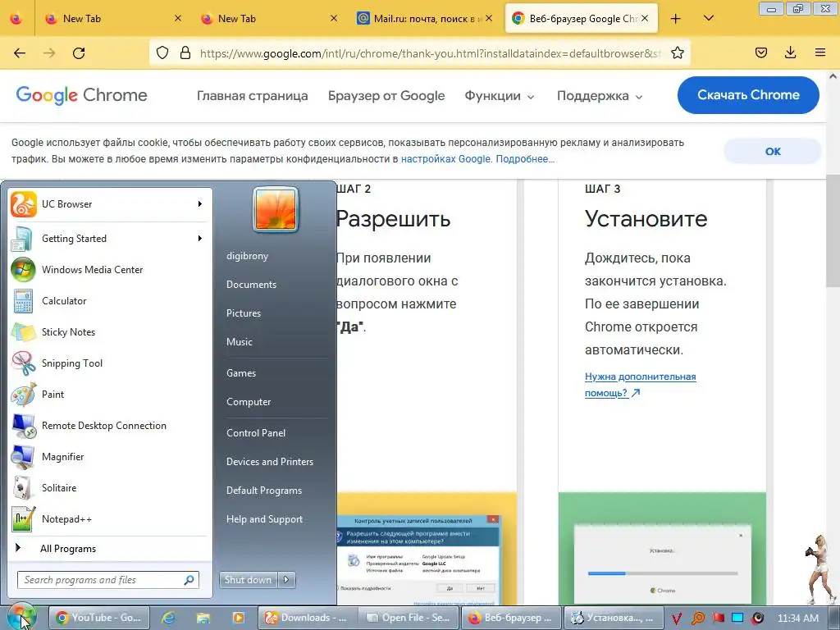Open Control Panel
Viewport: 840px width, 630px height.
(256, 433)
